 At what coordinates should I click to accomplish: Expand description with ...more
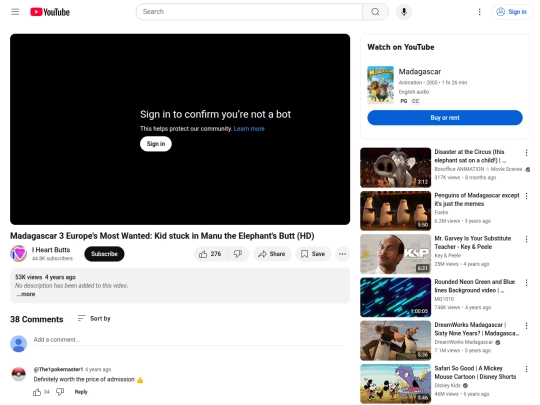click(x=26, y=294)
